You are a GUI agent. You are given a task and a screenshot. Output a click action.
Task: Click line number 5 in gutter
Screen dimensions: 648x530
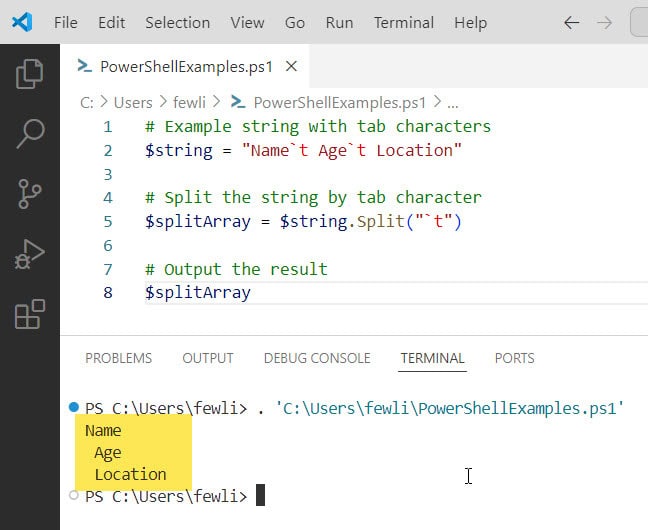(108, 222)
